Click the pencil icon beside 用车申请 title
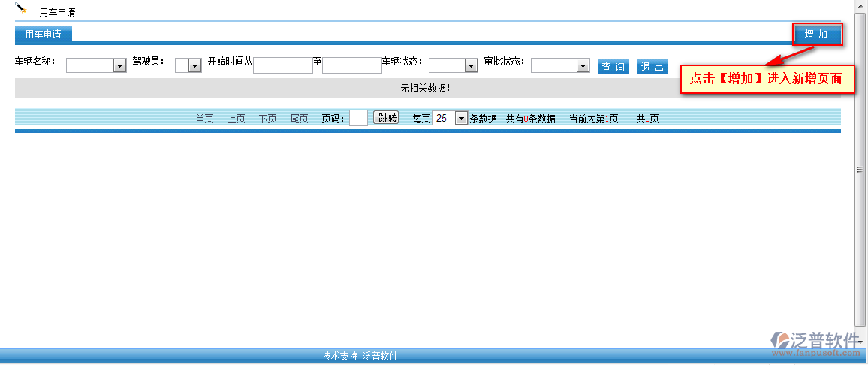Image resolution: width=868 pixels, height=365 pixels. coord(21,9)
